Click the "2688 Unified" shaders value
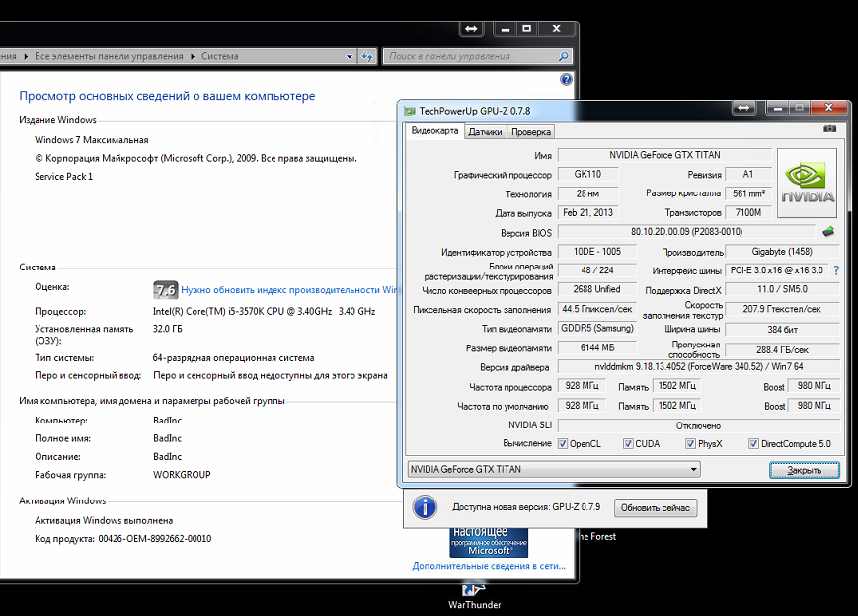This screenshot has height=616, width=858. pyautogui.click(x=597, y=289)
